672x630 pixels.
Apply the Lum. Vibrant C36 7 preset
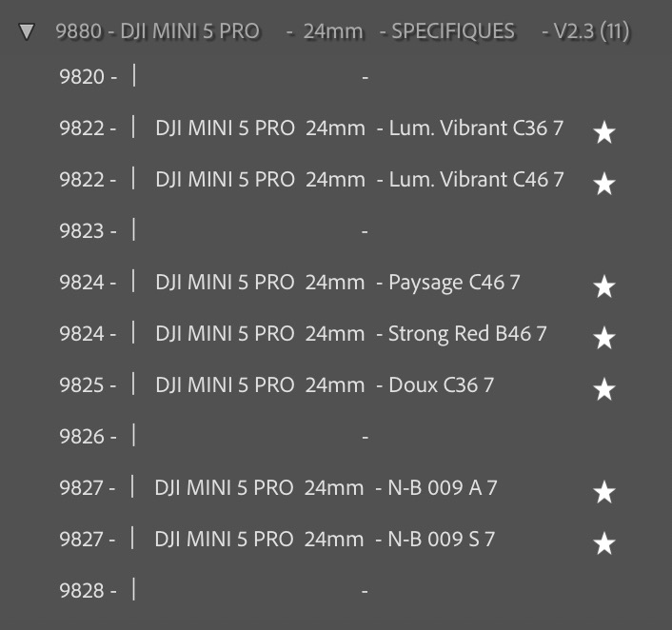point(359,128)
